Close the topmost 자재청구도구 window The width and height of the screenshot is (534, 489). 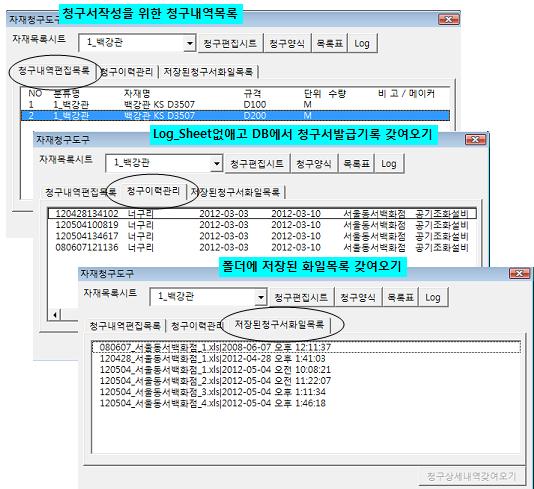coord(449,19)
